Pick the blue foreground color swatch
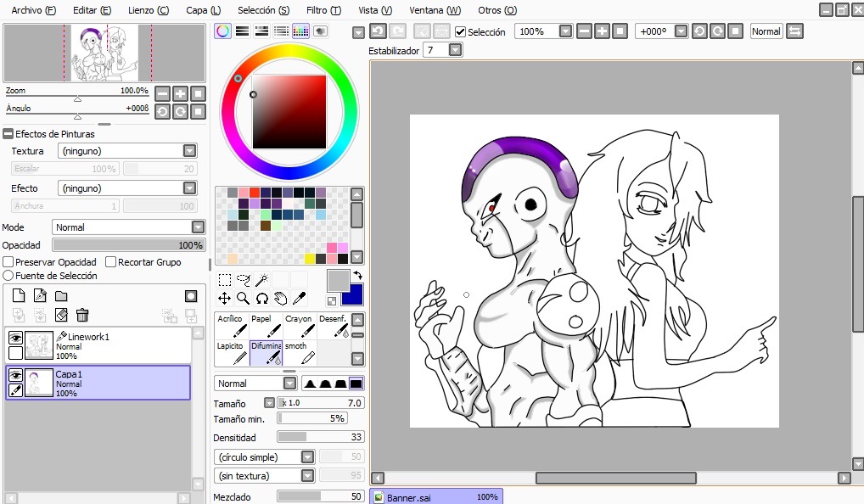The image size is (864, 504). point(352,294)
